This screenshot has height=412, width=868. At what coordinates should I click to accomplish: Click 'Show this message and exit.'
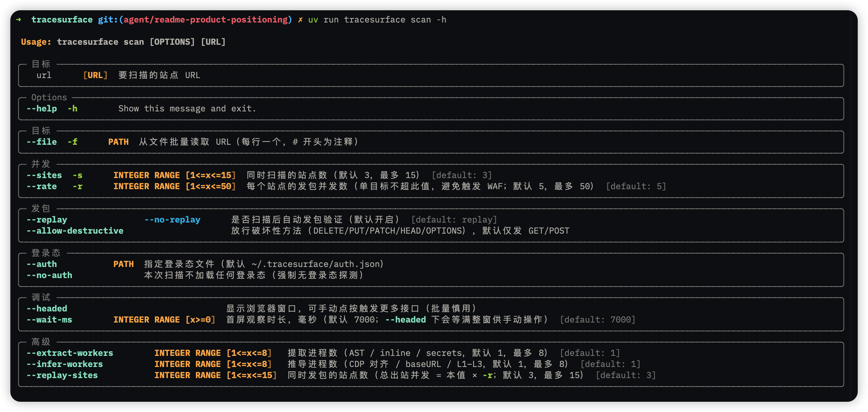pos(187,109)
